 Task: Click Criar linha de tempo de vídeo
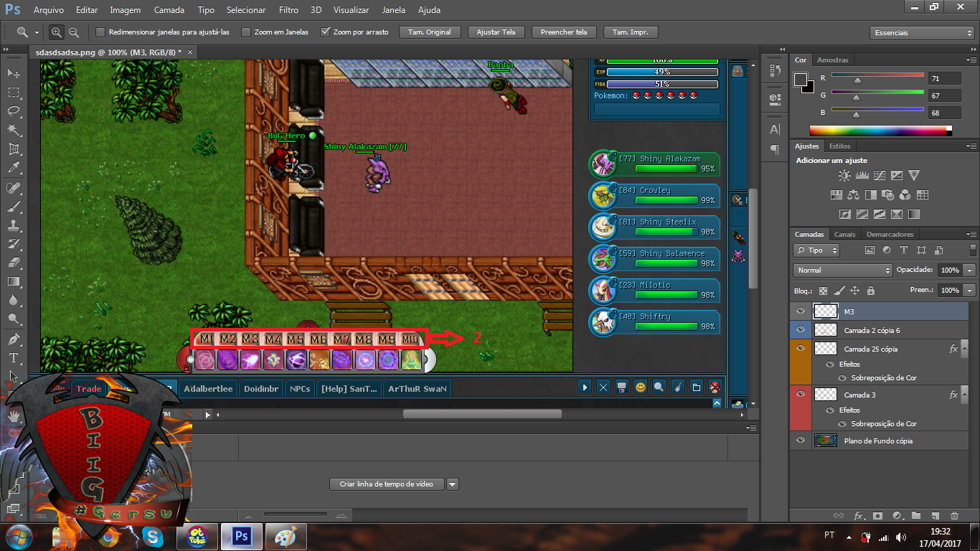pyautogui.click(x=387, y=484)
